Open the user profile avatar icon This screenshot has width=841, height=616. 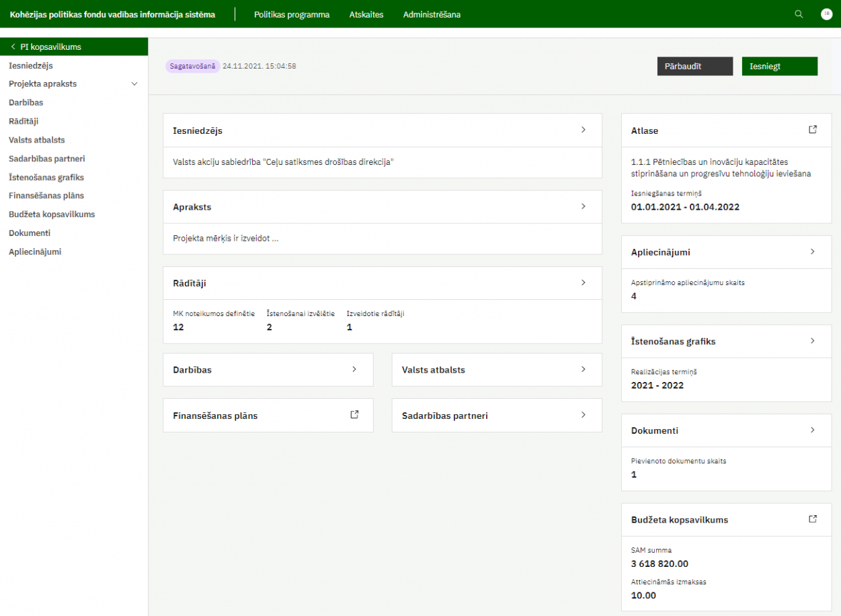click(826, 14)
